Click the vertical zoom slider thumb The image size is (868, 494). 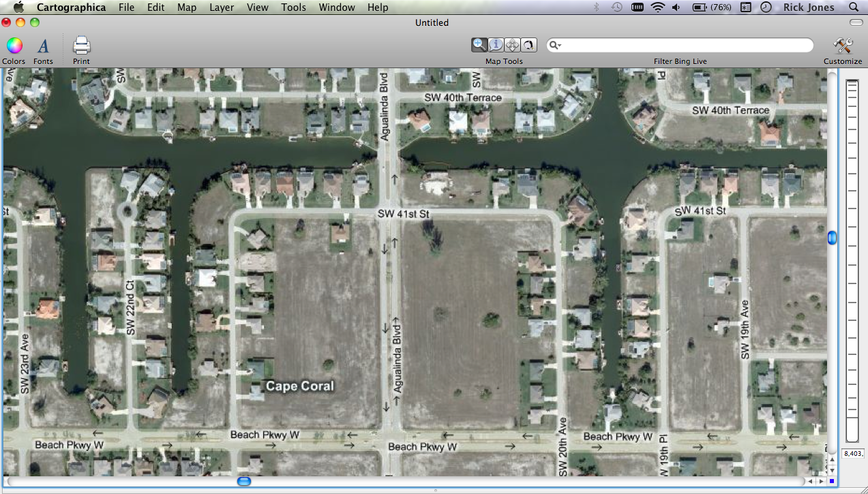(831, 238)
